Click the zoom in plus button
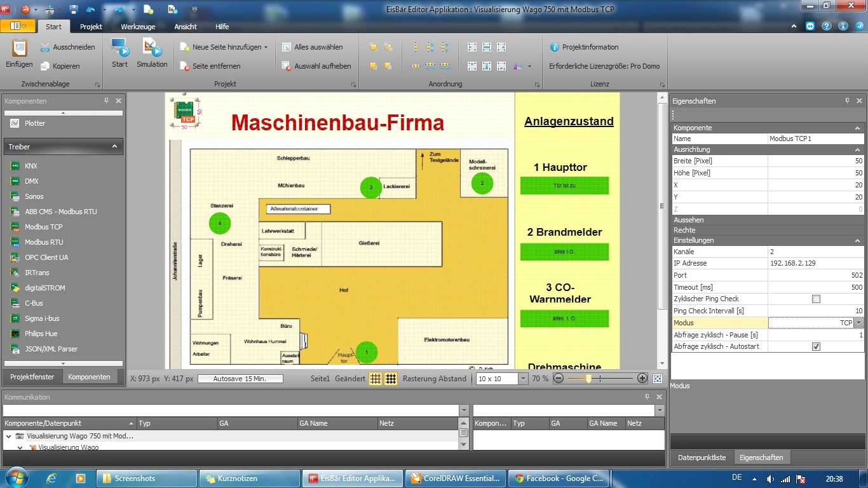This screenshot has height=488, width=868. tap(642, 379)
